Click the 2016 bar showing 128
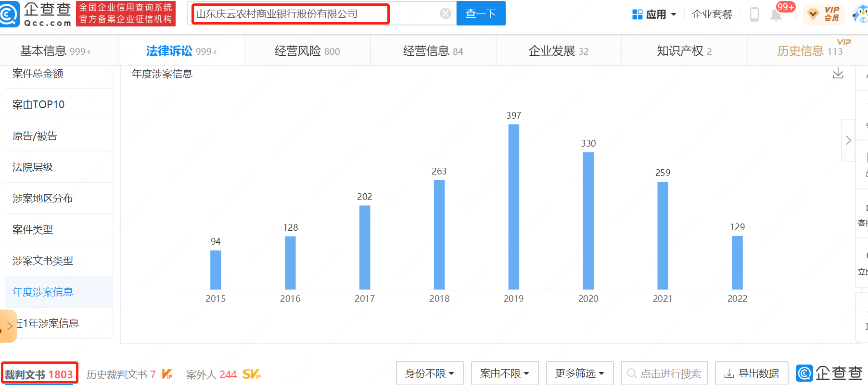 (290, 263)
